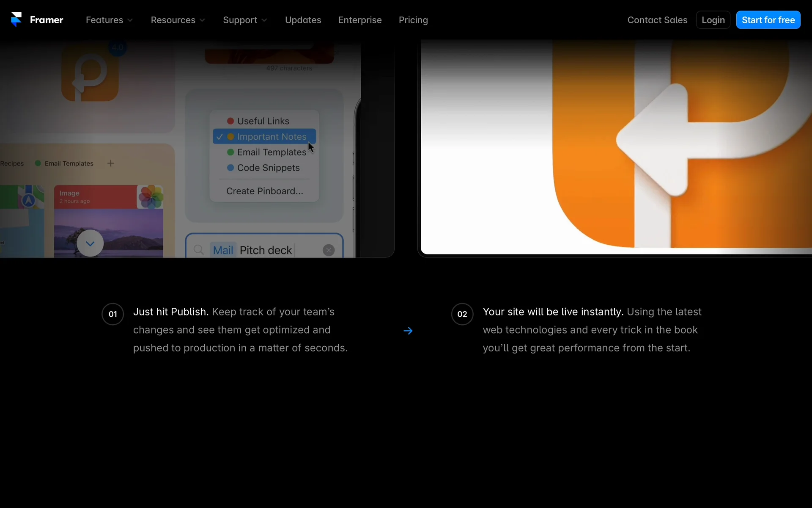Expand the Features dropdown menu
Viewport: 812px width, 508px height.
coord(109,20)
